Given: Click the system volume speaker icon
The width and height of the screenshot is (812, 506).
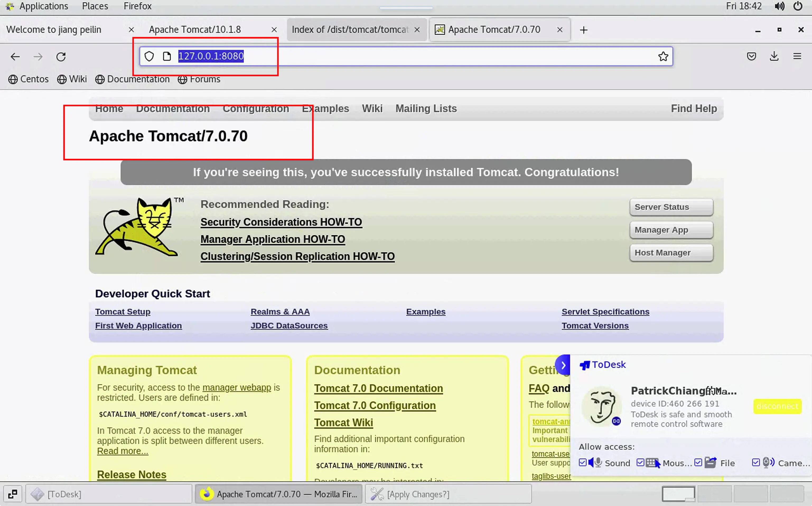Looking at the screenshot, I should coord(780,6).
